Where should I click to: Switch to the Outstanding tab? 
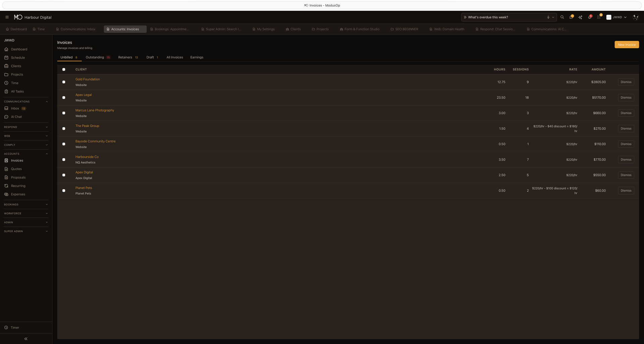click(95, 57)
